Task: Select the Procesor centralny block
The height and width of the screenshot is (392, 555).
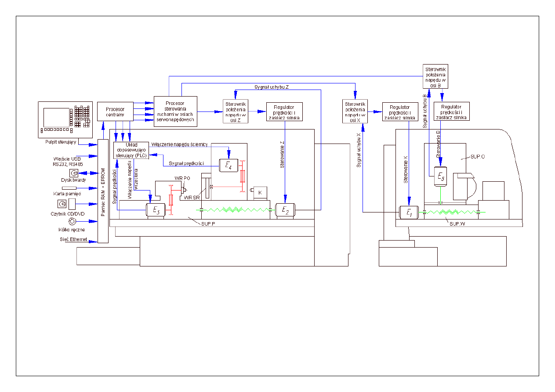Action: (x=115, y=111)
